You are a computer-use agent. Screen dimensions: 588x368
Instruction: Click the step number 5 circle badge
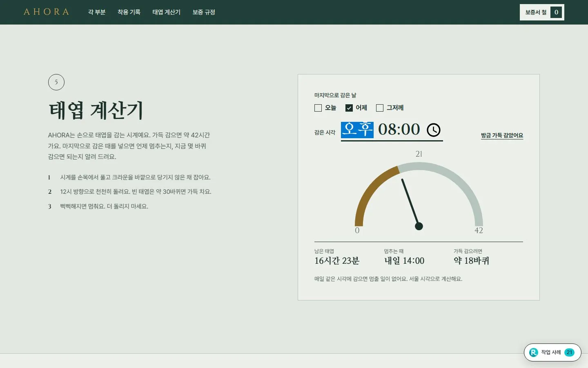(x=56, y=82)
